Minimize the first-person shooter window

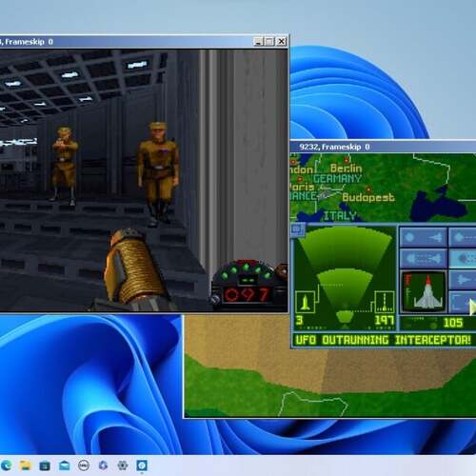tap(258, 42)
